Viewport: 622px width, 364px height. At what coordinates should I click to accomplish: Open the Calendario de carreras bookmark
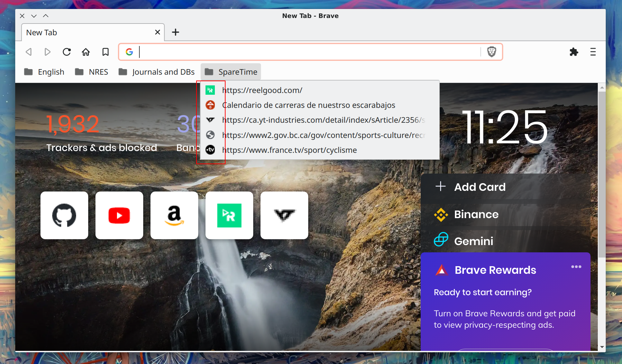pyautogui.click(x=320, y=105)
